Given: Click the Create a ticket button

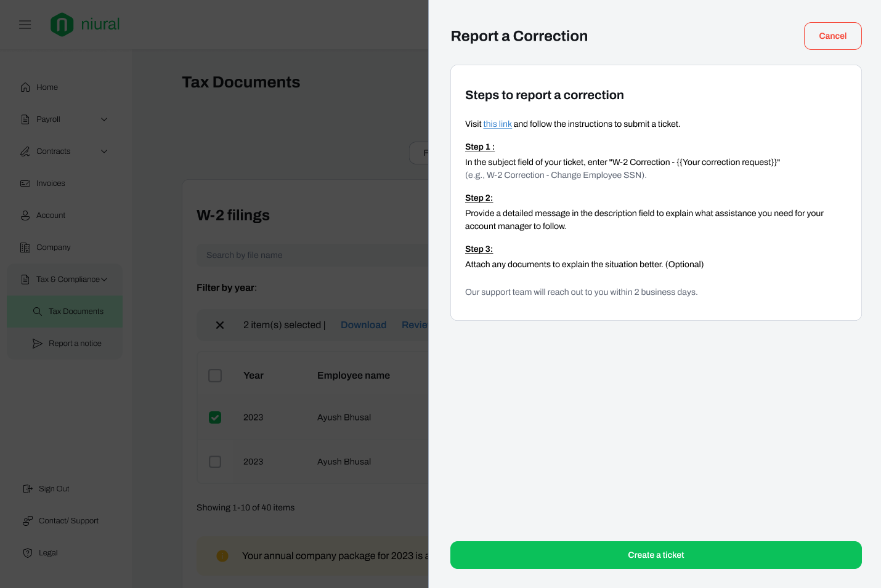Looking at the screenshot, I should [656, 555].
